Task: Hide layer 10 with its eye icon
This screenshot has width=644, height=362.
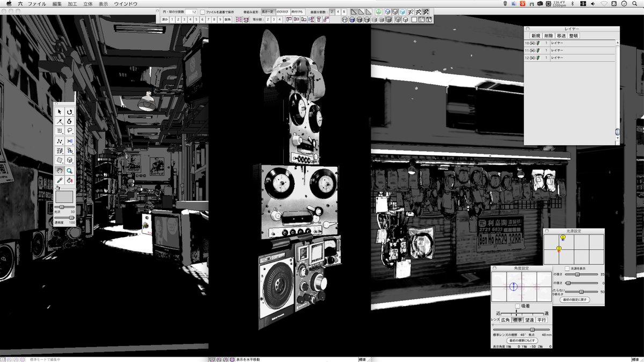Action: click(x=533, y=43)
